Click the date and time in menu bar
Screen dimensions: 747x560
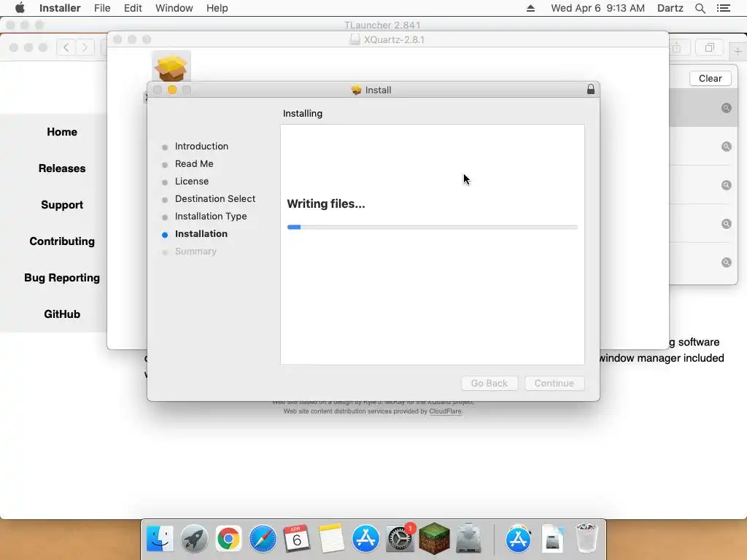[x=597, y=8]
